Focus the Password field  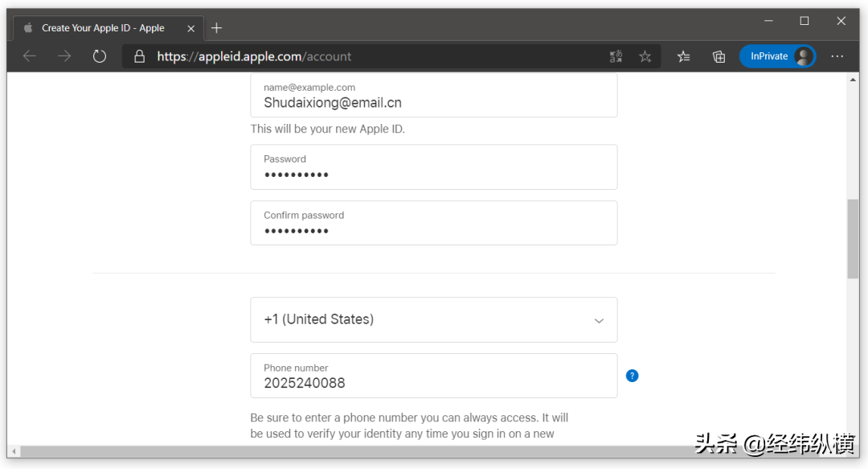(433, 167)
